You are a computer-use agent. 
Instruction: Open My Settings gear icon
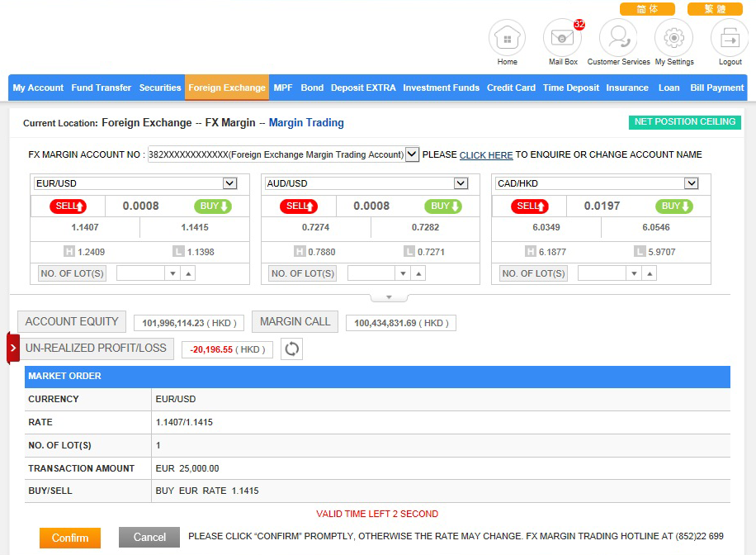[x=673, y=38]
